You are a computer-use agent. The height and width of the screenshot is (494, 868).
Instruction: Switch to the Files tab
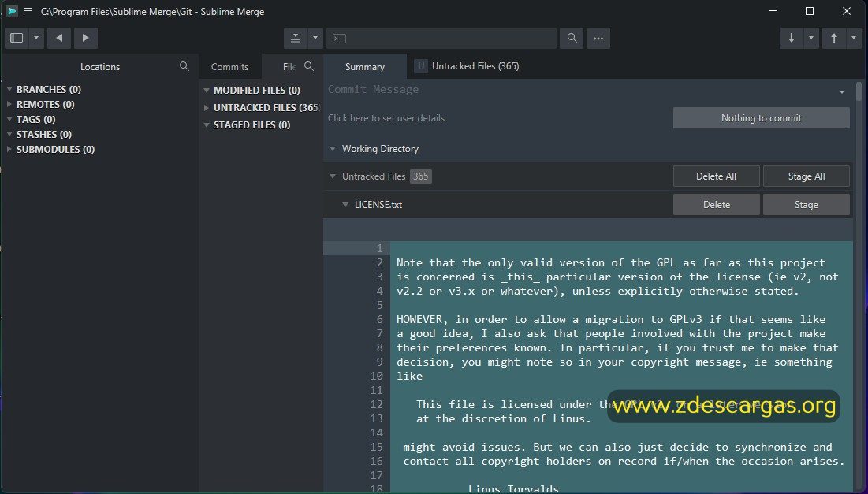coord(289,66)
